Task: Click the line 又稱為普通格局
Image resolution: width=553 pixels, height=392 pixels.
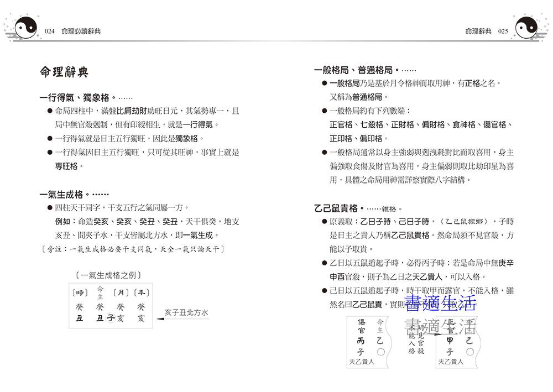Action: click(359, 97)
